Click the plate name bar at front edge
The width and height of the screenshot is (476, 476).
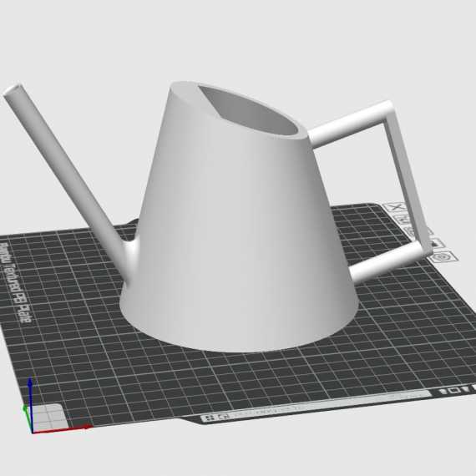(316, 406)
